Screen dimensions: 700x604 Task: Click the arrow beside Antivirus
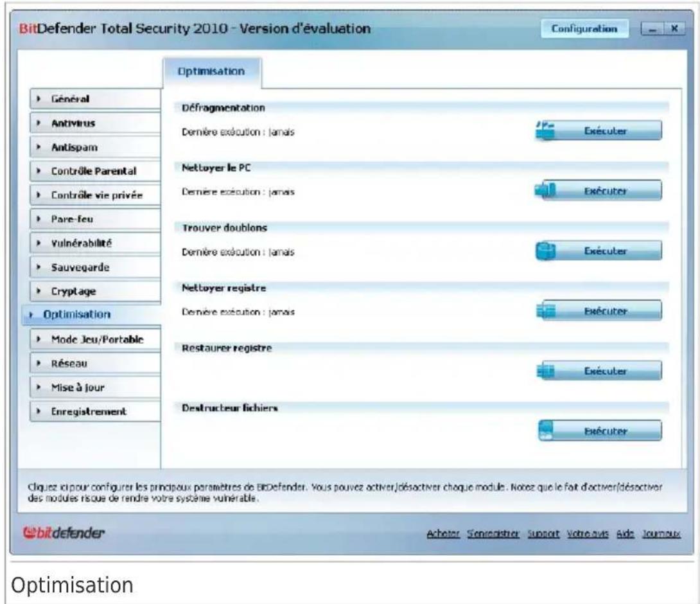pyautogui.click(x=39, y=123)
